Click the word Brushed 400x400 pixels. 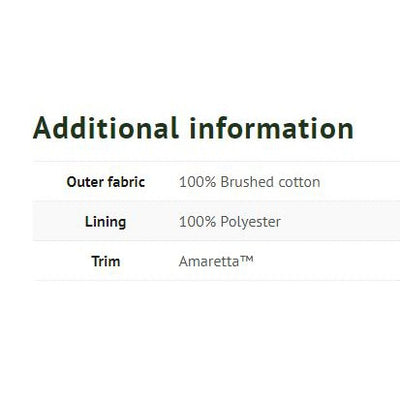point(247,182)
